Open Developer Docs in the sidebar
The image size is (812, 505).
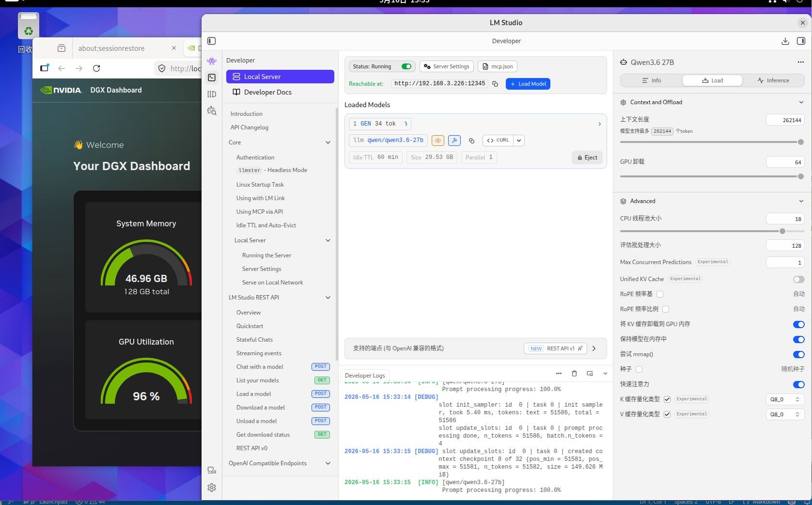coord(280,92)
